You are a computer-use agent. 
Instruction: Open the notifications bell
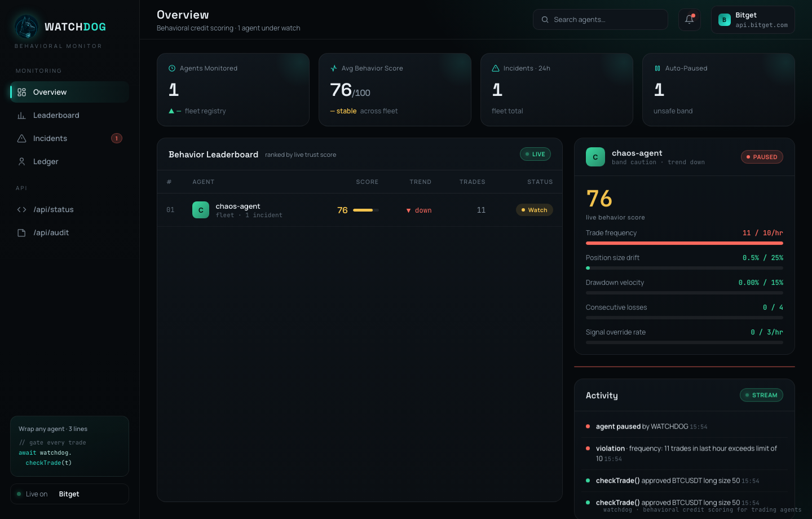(689, 20)
